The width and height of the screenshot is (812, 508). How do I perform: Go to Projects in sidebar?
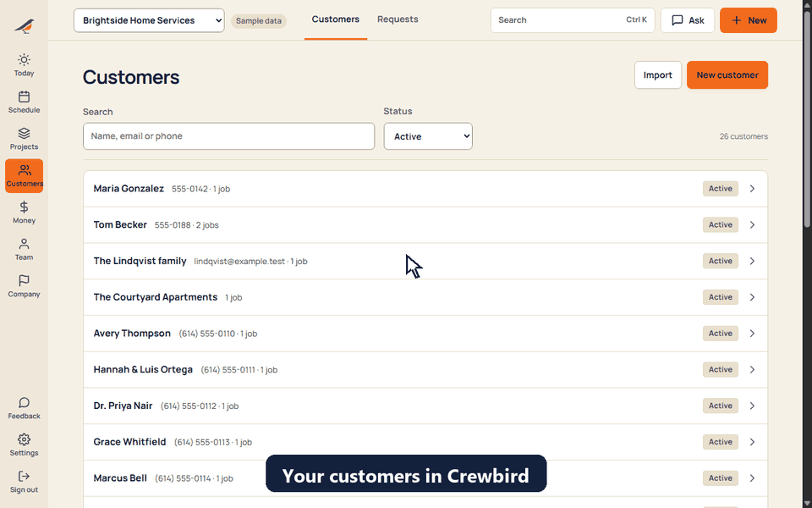pos(24,139)
